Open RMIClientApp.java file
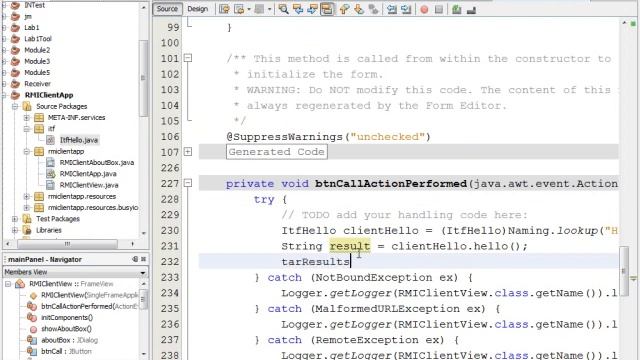Image resolution: width=640 pixels, height=360 pixels. (88, 174)
